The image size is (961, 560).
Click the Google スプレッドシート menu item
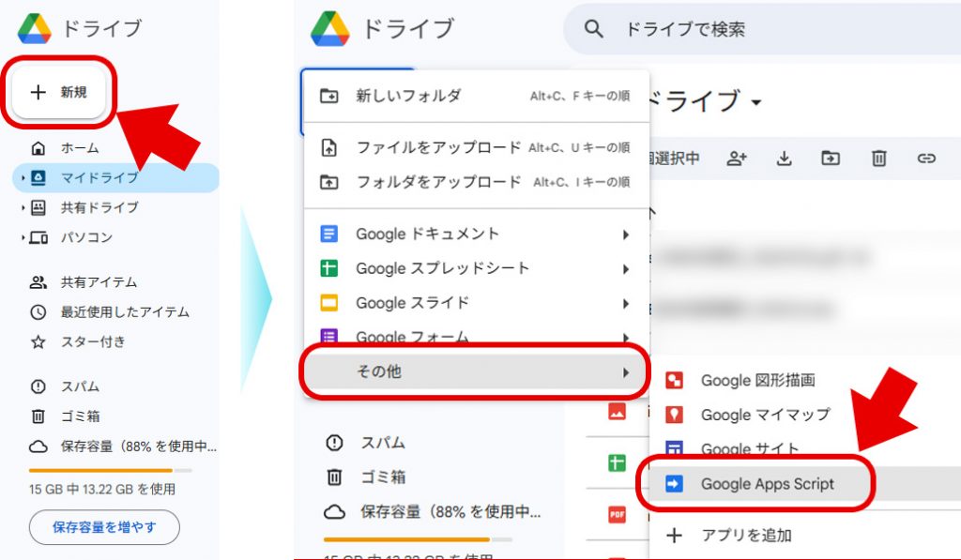point(476,268)
